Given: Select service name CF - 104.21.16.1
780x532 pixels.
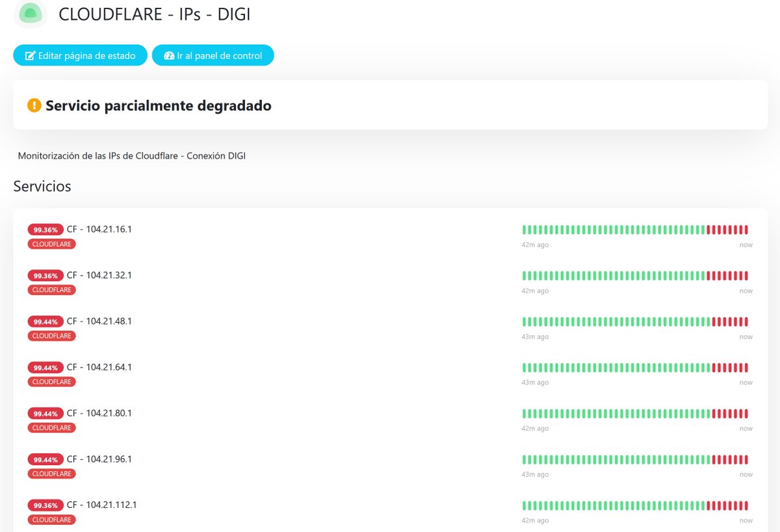Looking at the screenshot, I should pyautogui.click(x=99, y=229).
